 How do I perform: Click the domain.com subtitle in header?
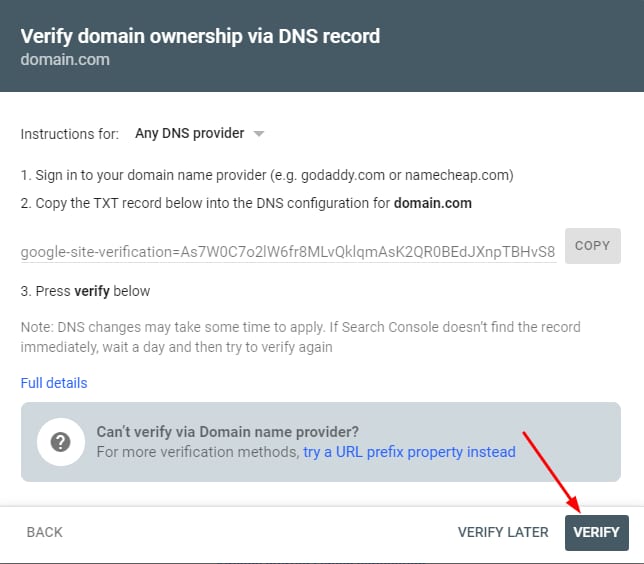click(65, 60)
